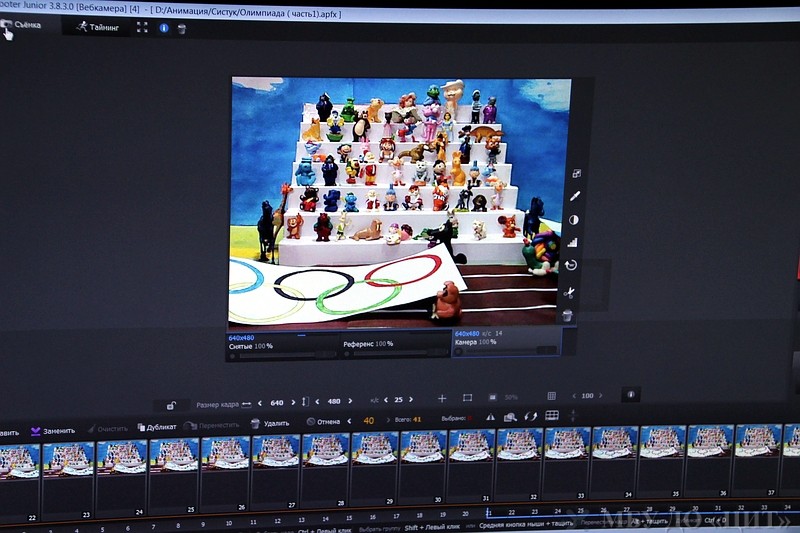The width and height of the screenshot is (800, 533).
Task: Select the eyedropper tool in the side panel
Action: pos(575,196)
